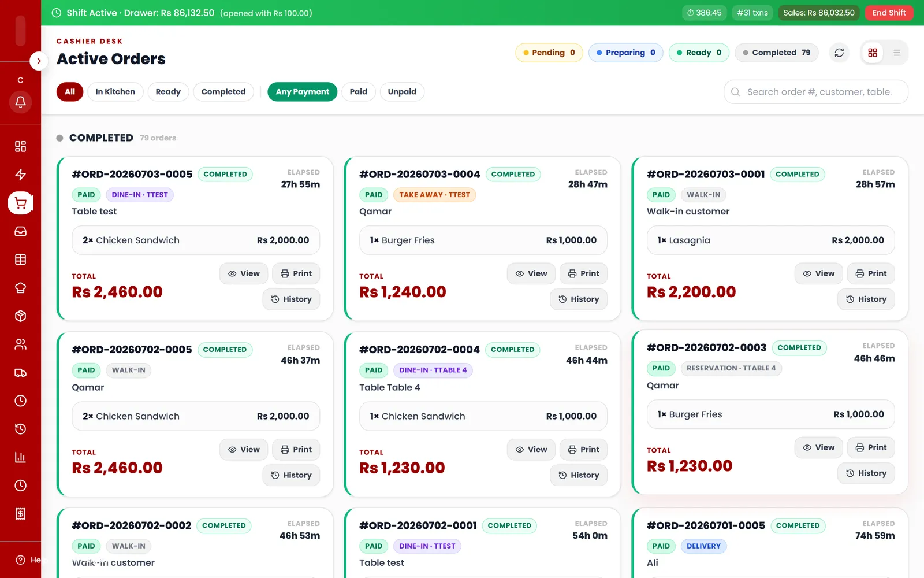Viewport: 924px width, 578px height.
Task: Open the bar chart reports icon
Action: pos(20,457)
